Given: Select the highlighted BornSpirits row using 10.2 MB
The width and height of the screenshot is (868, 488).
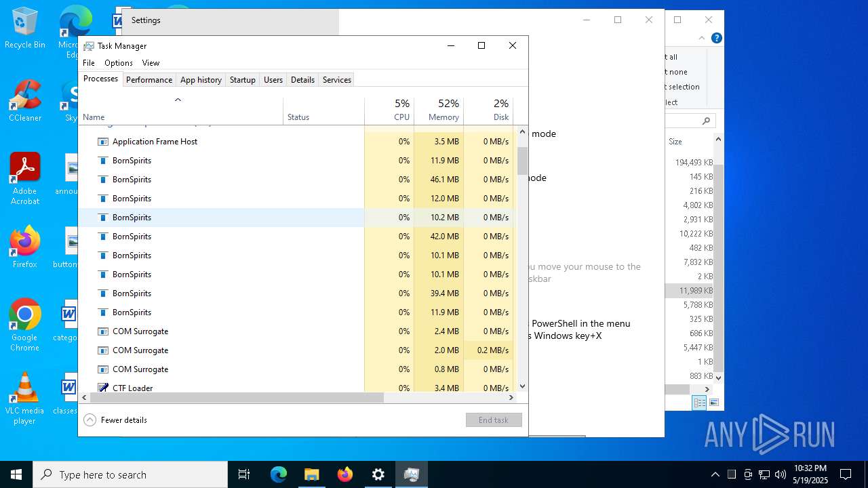Looking at the screenshot, I should point(296,218).
